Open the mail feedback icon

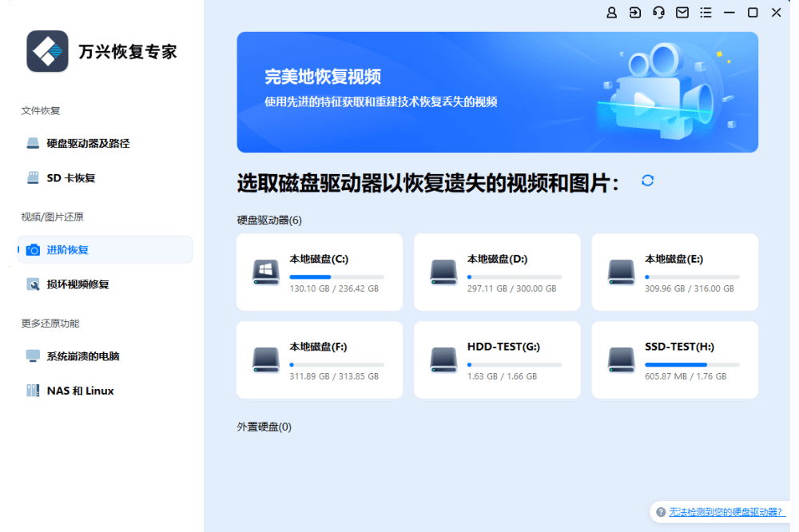tap(682, 13)
